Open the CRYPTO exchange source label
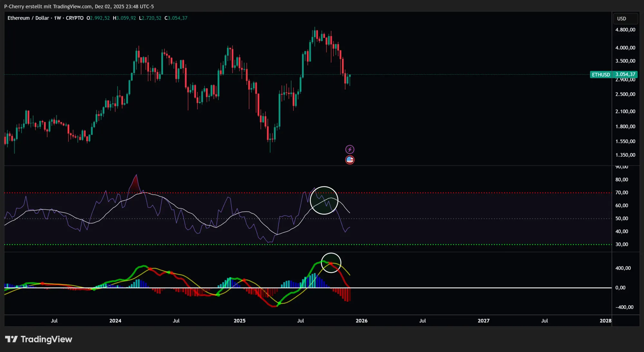The height and width of the screenshot is (352, 644). [74, 18]
